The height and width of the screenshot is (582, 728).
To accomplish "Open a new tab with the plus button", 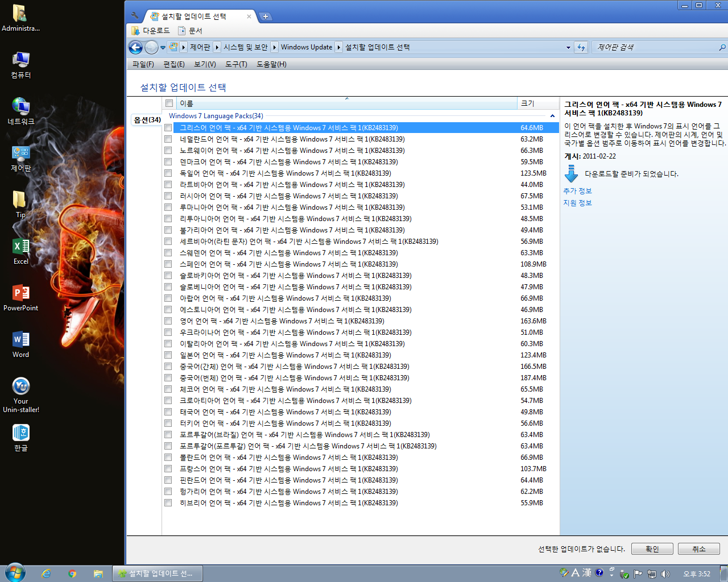I will [x=265, y=16].
